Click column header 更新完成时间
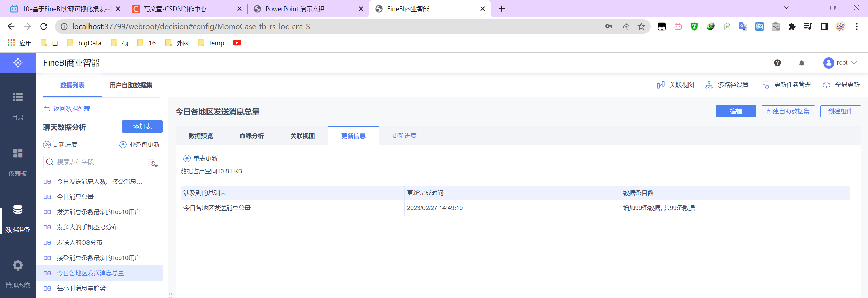The height and width of the screenshot is (298, 868). (512, 193)
